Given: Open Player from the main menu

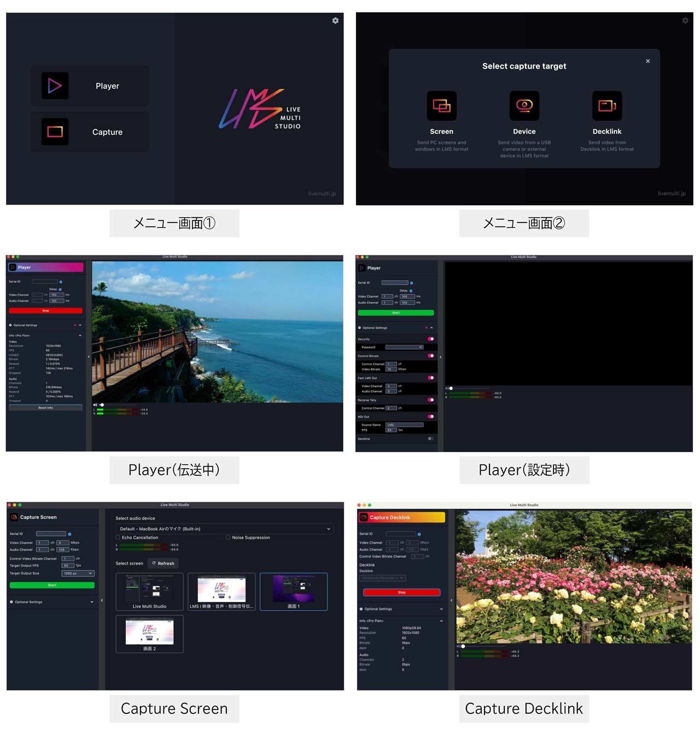Looking at the screenshot, I should click(x=90, y=86).
